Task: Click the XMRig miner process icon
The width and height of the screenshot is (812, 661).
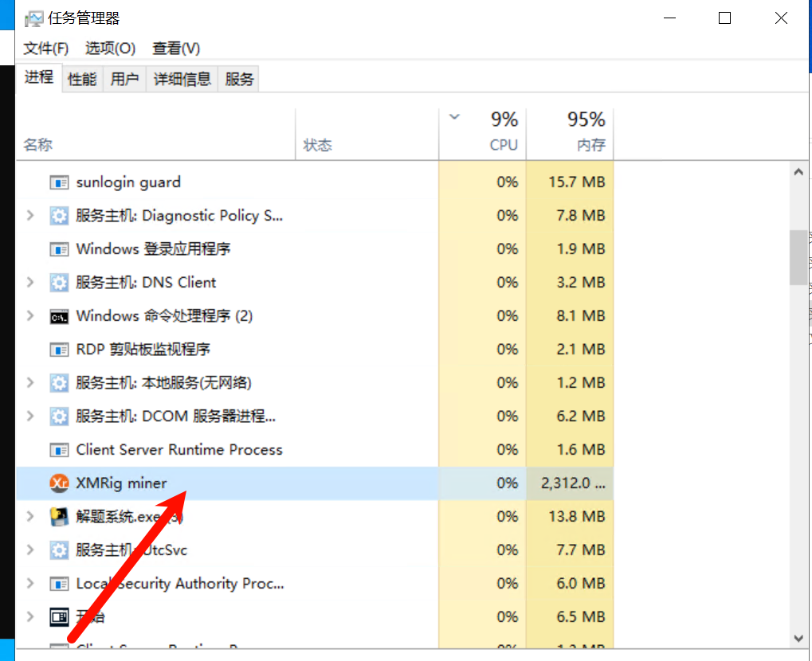Action: point(59,483)
